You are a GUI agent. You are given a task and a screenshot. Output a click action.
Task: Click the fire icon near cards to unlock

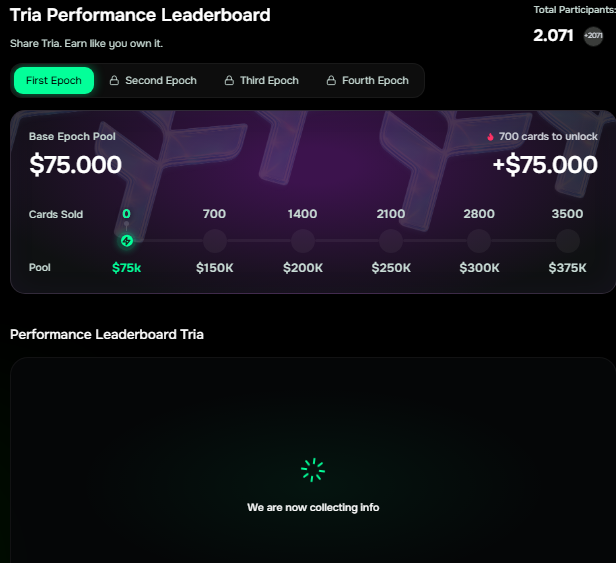[490, 137]
